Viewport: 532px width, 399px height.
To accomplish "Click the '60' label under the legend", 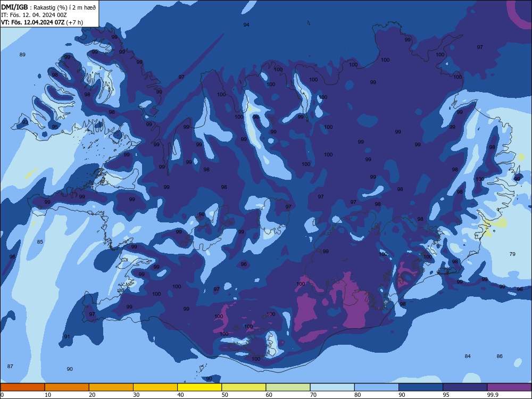I will [269, 395].
